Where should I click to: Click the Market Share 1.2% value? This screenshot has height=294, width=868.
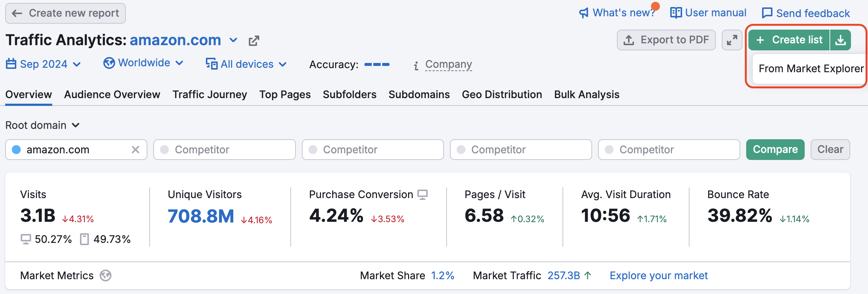pyautogui.click(x=443, y=275)
